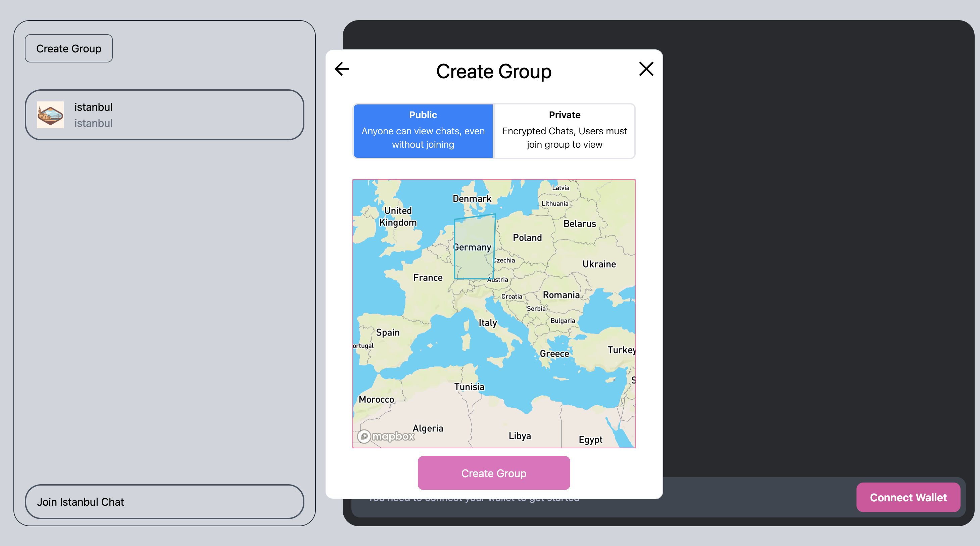Viewport: 980px width, 546px height.
Task: Click the Spain label on the map
Action: click(388, 332)
